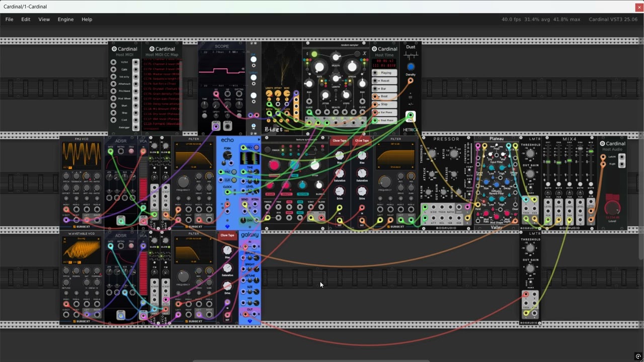Click the yellow LENGTH knob on Biset Tree
The height and width of the screenshot is (362, 644).
point(269,94)
